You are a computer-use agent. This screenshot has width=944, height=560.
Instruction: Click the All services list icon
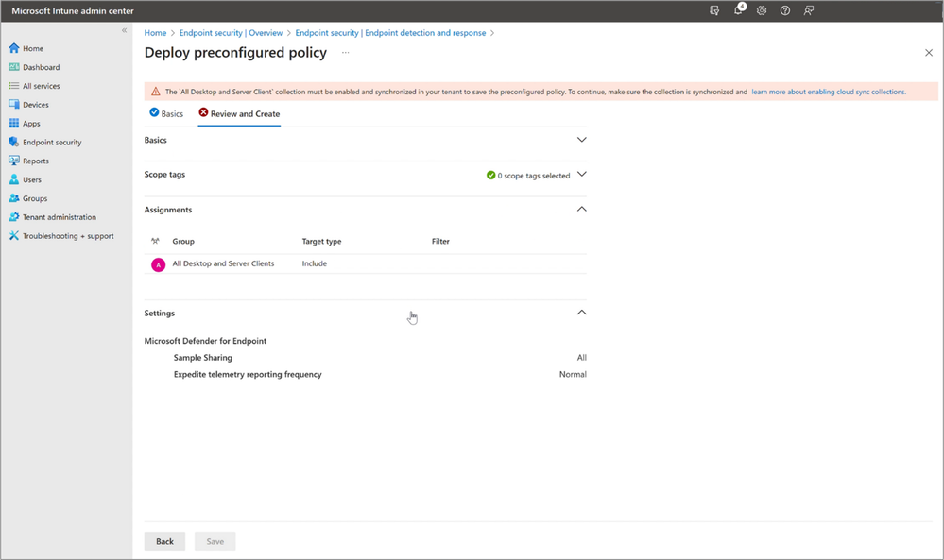coord(14,86)
